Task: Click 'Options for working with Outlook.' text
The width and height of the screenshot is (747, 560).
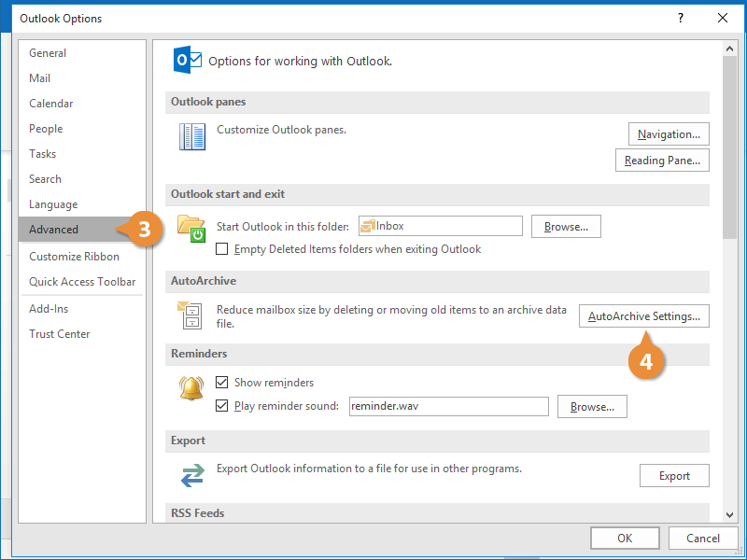Action: pyautogui.click(x=300, y=61)
